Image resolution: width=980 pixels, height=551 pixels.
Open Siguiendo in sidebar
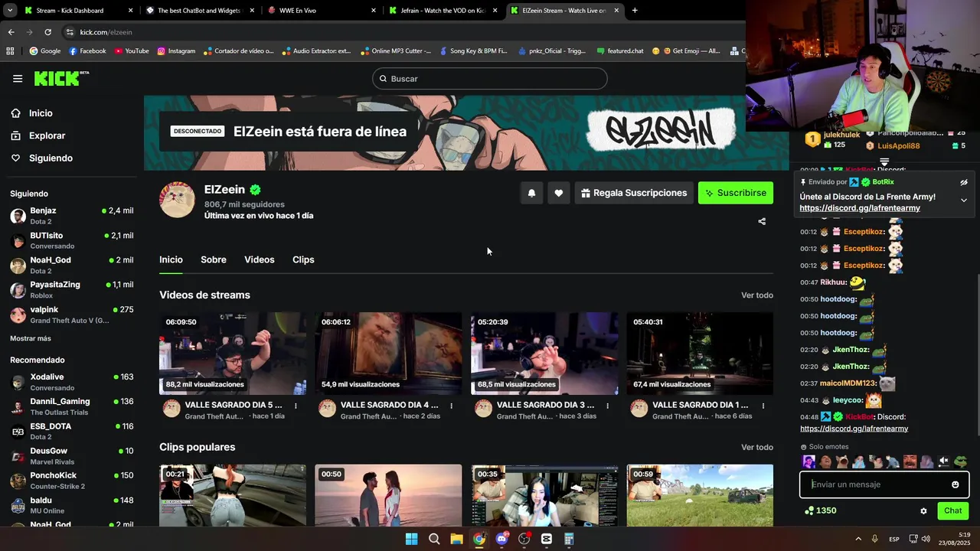coord(51,158)
